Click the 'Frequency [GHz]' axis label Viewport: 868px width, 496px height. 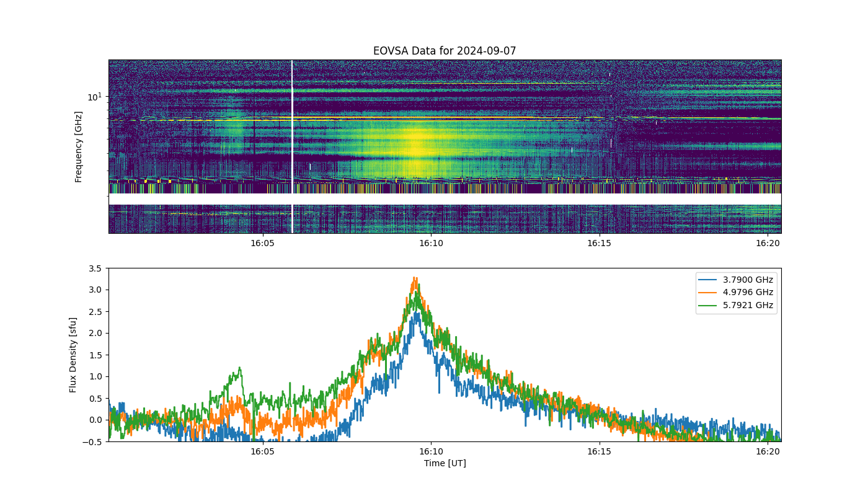79,147
